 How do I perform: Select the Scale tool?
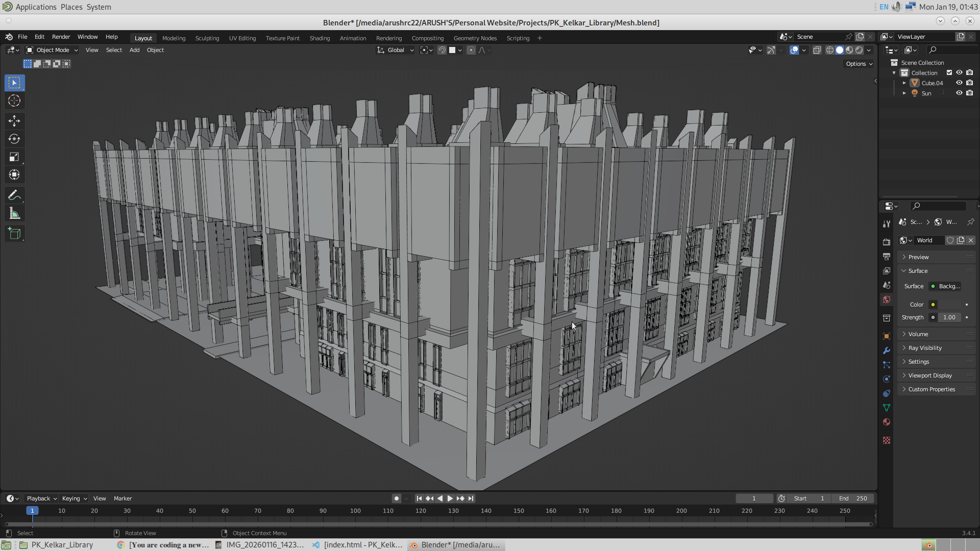(14, 157)
